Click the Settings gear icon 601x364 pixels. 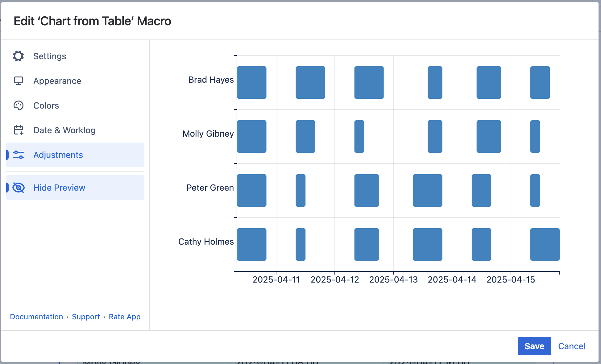[x=19, y=56]
